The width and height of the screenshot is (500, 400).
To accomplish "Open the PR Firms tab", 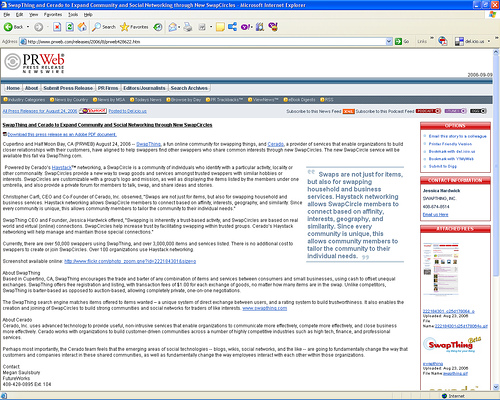I will (108, 88).
